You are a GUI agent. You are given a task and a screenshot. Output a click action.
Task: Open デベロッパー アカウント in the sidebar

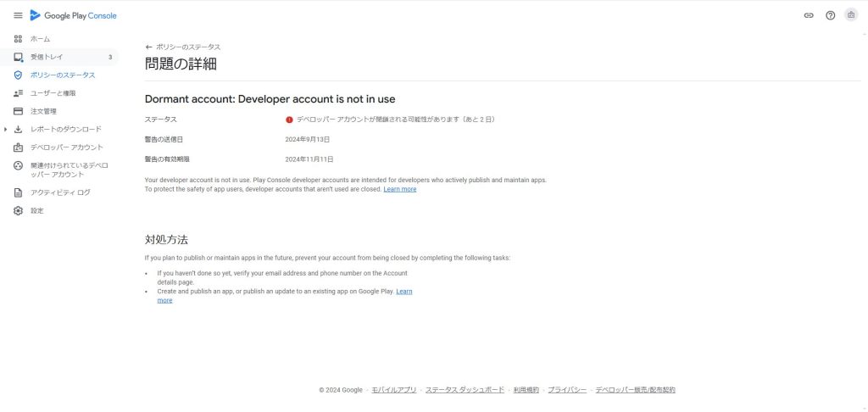66,148
